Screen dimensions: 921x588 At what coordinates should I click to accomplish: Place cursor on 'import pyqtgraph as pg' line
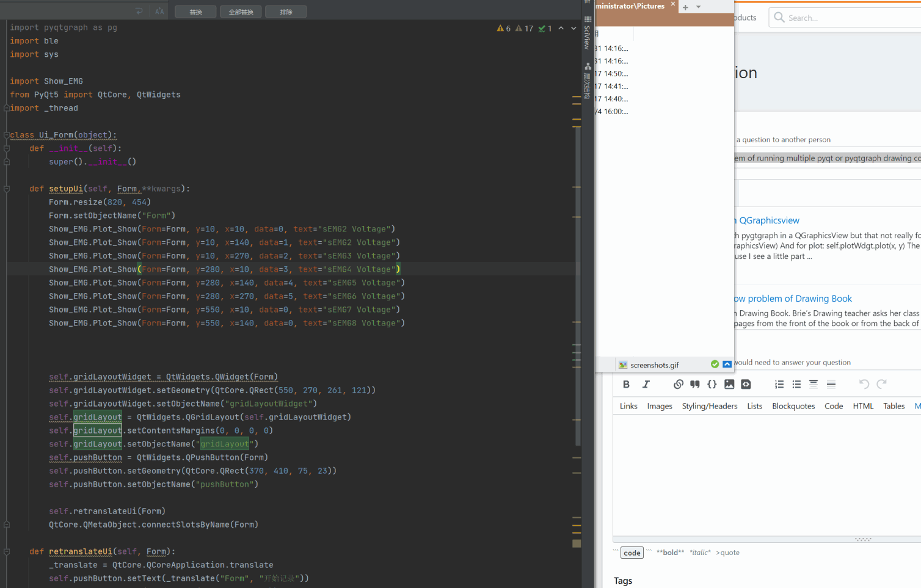click(64, 27)
